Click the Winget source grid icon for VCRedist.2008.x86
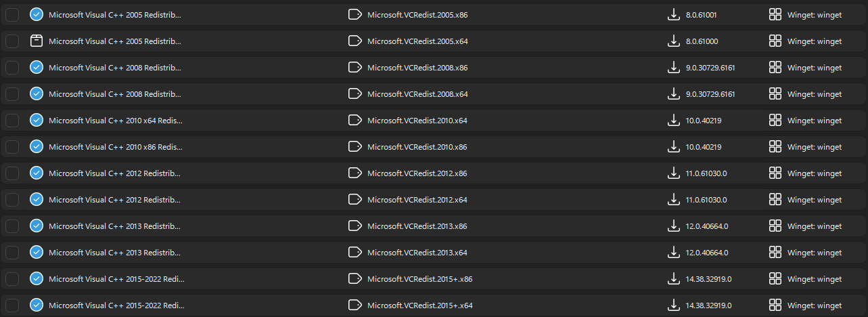Image resolution: width=868 pixels, height=317 pixels. coord(775,68)
